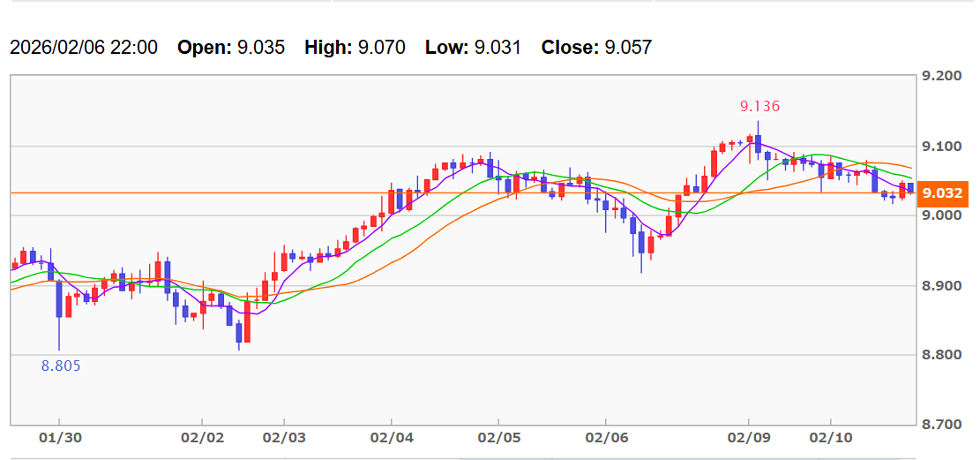Click the 9.100 price axis label
Image resolution: width=980 pixels, height=460 pixels.
(941, 146)
